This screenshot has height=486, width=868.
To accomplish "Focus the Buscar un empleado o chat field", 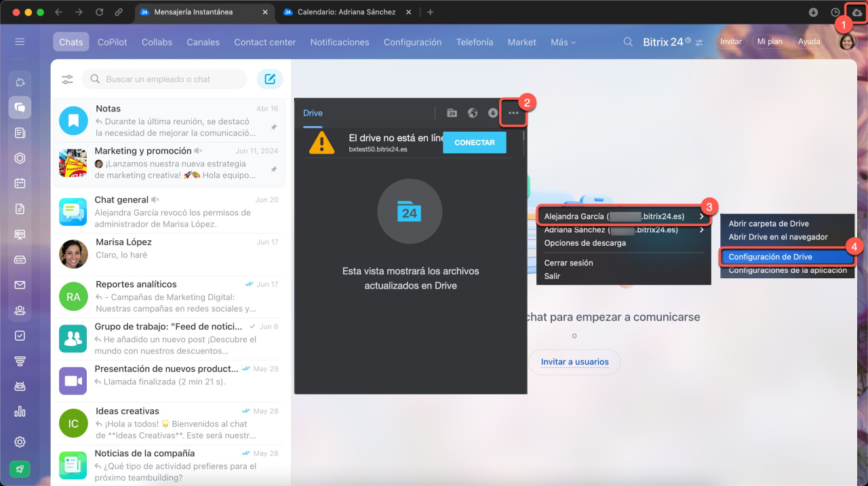I will click(x=164, y=79).
